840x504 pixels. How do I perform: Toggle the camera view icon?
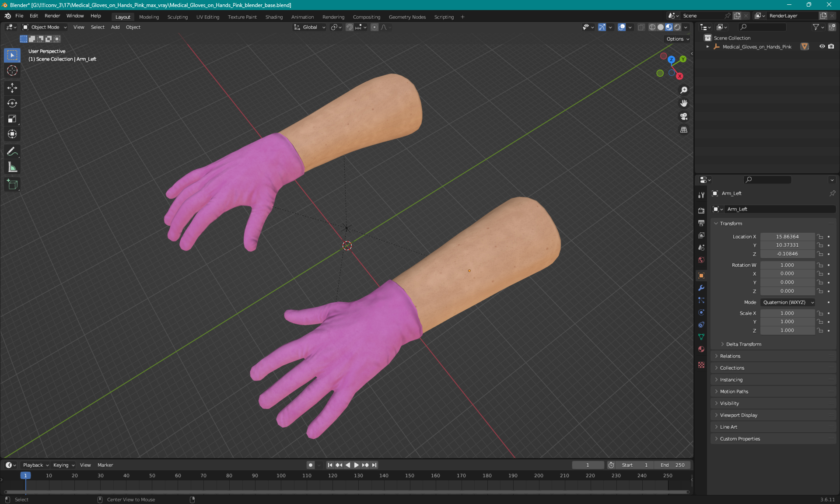683,116
